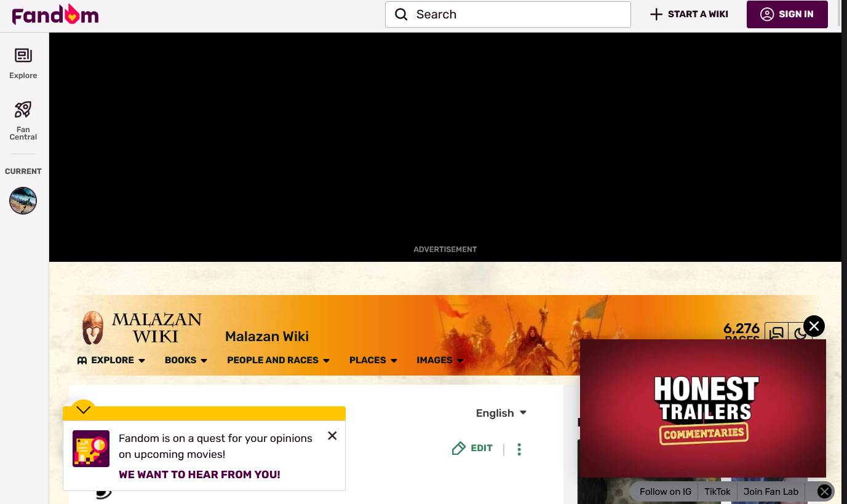847x504 pixels.
Task: Close the bottom social links bar
Action: [x=824, y=492]
